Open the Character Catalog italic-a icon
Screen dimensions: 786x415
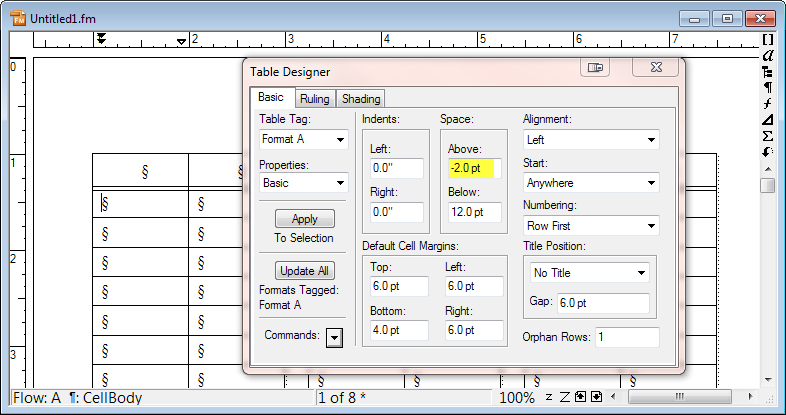(x=768, y=55)
